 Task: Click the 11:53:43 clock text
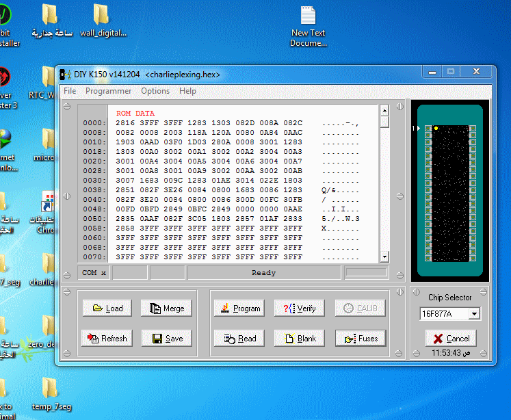446,353
